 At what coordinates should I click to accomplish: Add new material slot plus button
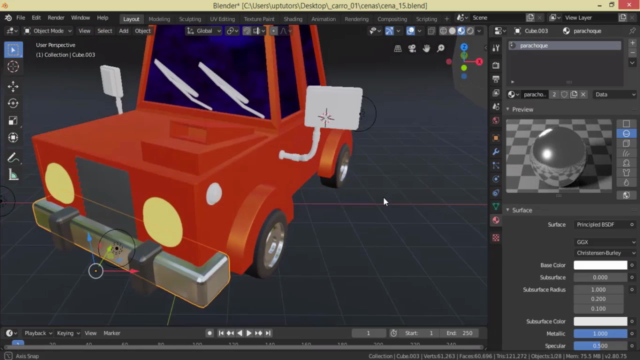632,43
